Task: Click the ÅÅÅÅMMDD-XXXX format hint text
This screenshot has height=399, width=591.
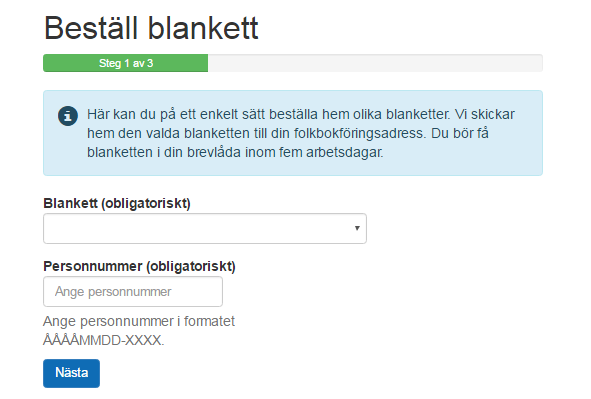Action: pos(104,341)
